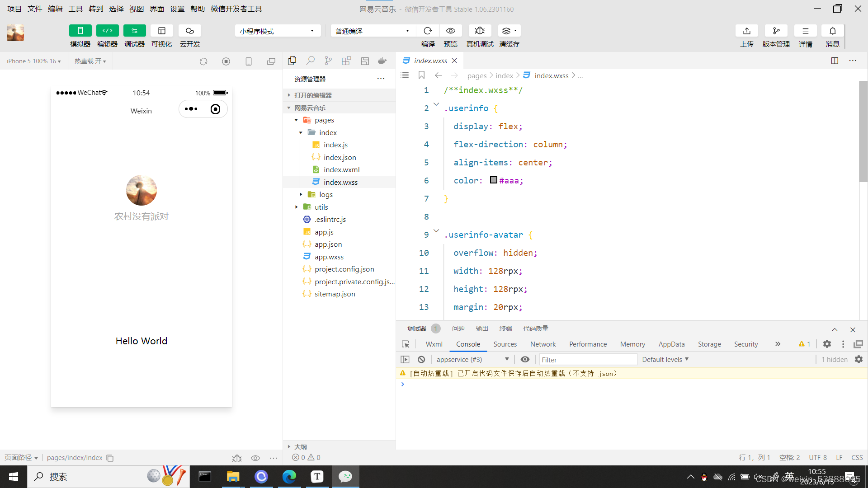Click the clear console icon
Screen dimensions: 868x488
tap(421, 359)
